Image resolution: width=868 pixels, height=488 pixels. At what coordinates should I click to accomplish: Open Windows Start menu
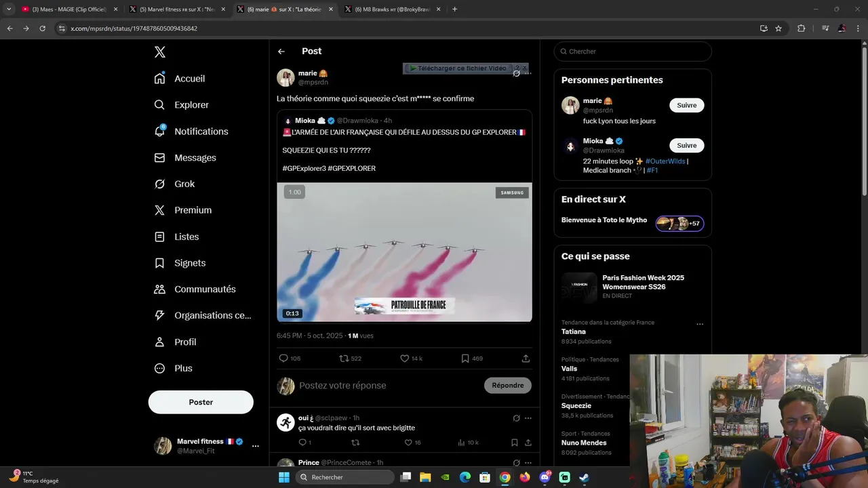[284, 477]
